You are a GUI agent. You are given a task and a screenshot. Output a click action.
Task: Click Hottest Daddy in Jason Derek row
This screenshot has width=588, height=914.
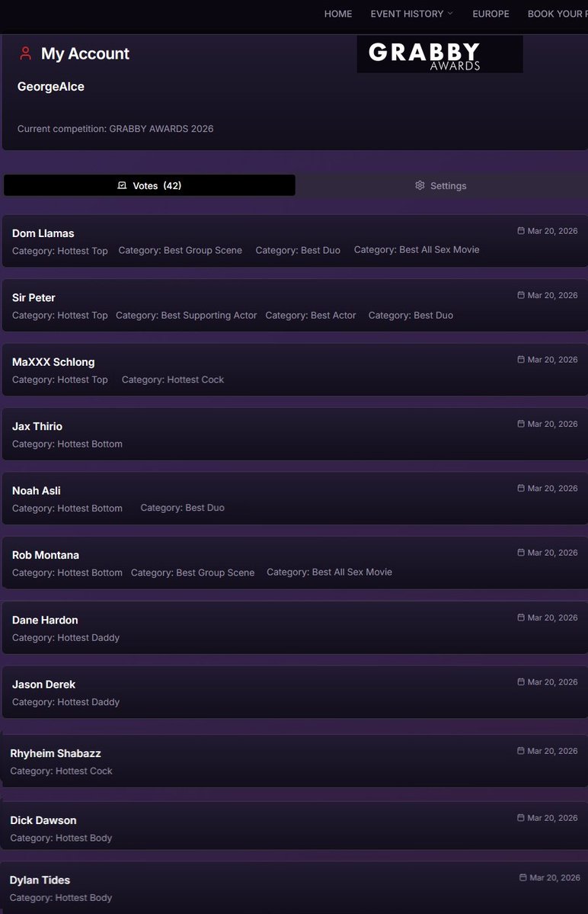(x=66, y=702)
